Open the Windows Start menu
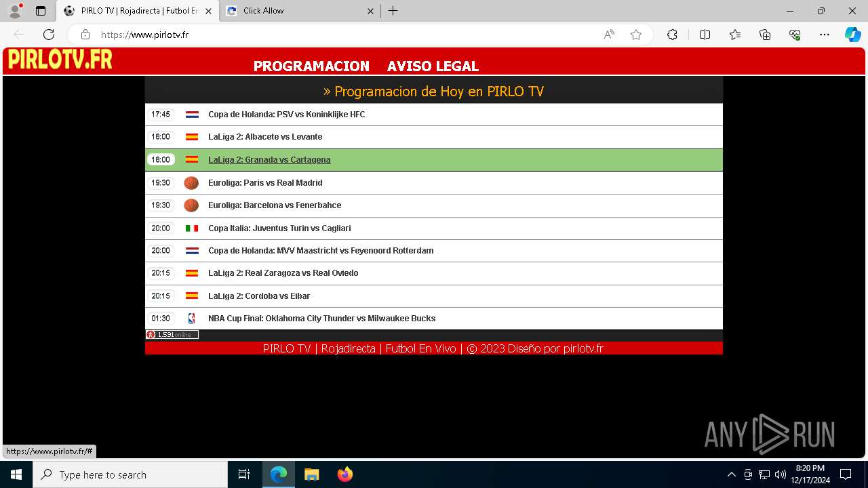868x488 pixels. (x=16, y=474)
